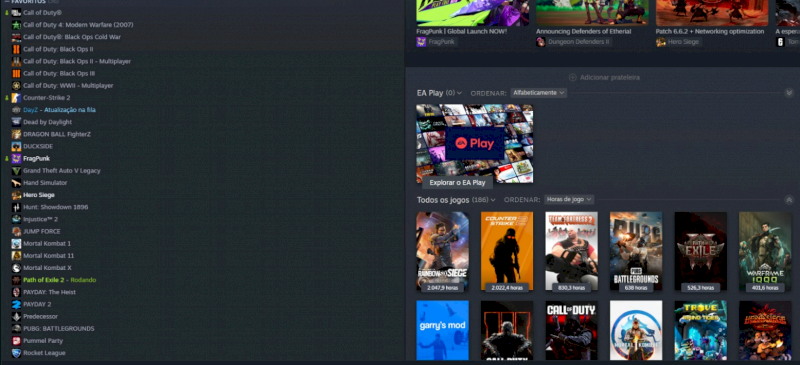Screen dimensions: 800x365
Task: Click the FragPunk icon in the favorites list
Action: tap(16, 159)
